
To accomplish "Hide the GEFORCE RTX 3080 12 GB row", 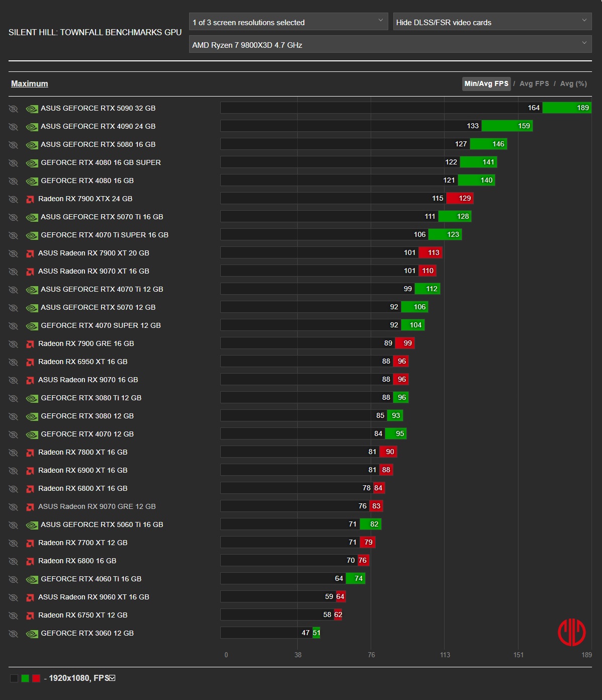I will pyautogui.click(x=13, y=416).
